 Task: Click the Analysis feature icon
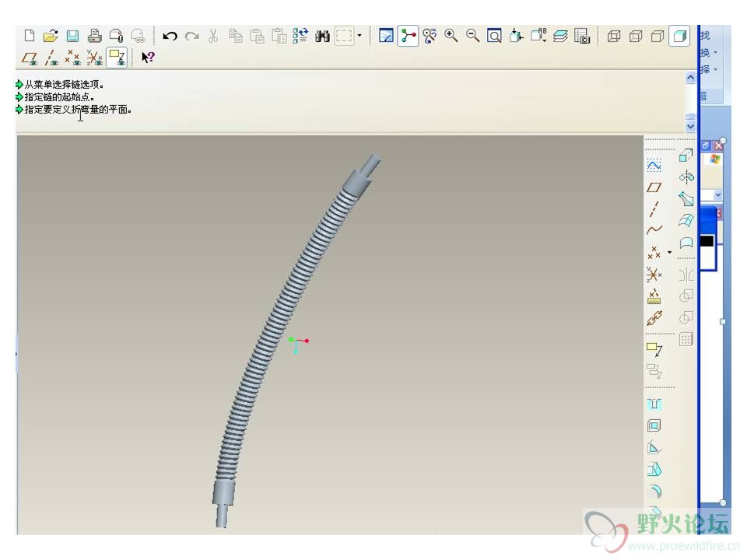tap(654, 296)
